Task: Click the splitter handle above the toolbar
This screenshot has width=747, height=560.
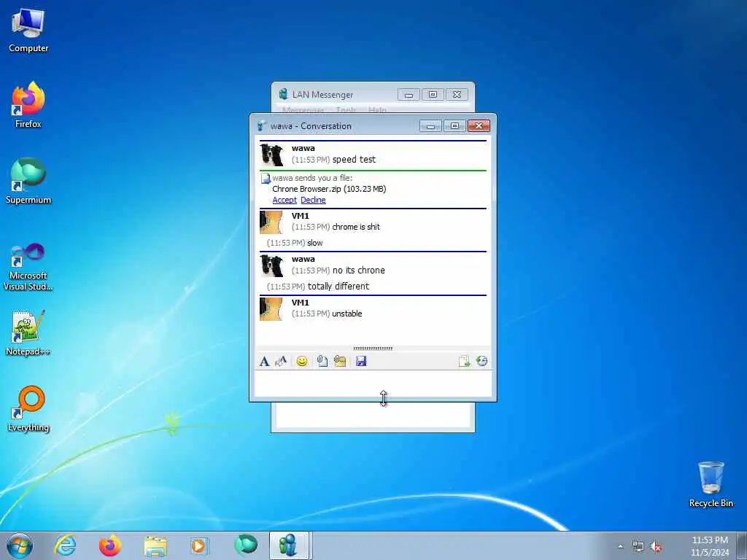Action: tap(373, 349)
